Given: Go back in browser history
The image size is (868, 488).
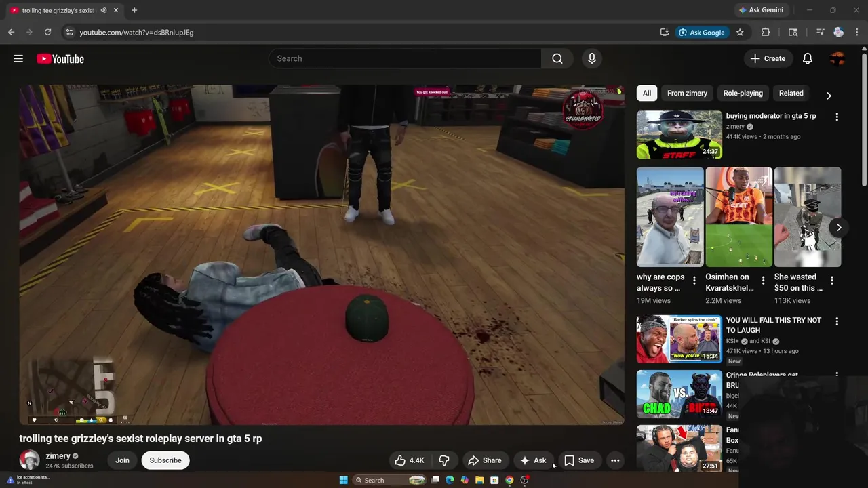Looking at the screenshot, I should click(12, 32).
